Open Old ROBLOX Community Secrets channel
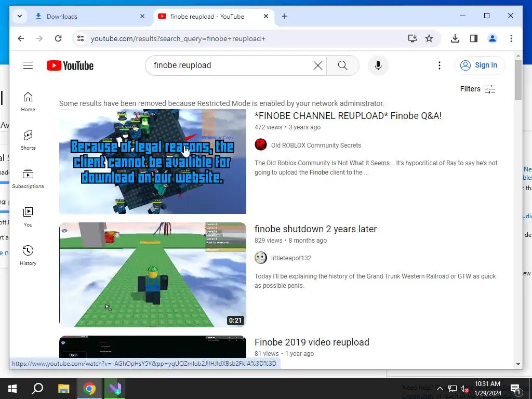 point(316,145)
